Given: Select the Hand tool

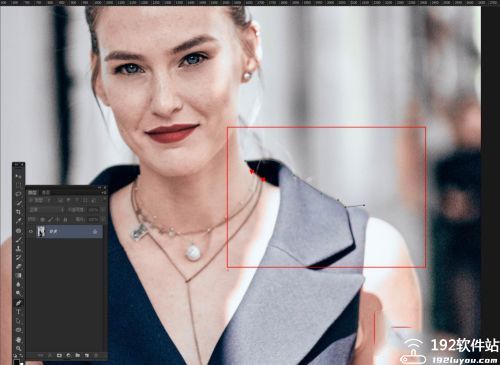Looking at the screenshot, I should (x=19, y=340).
